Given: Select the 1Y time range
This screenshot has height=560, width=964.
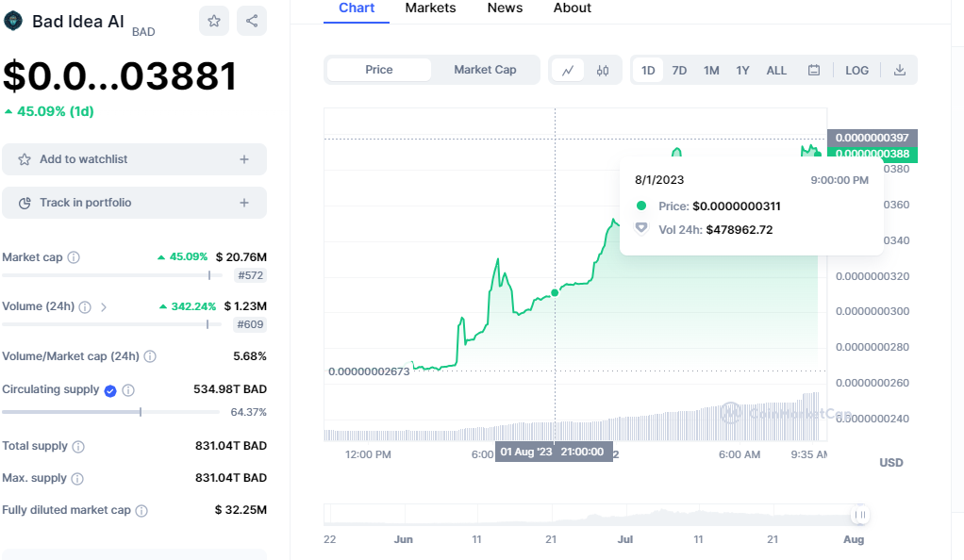Looking at the screenshot, I should click(x=742, y=70).
